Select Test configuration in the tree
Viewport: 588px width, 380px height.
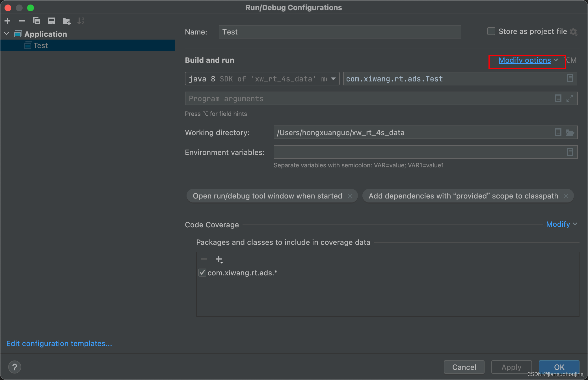(x=40, y=46)
